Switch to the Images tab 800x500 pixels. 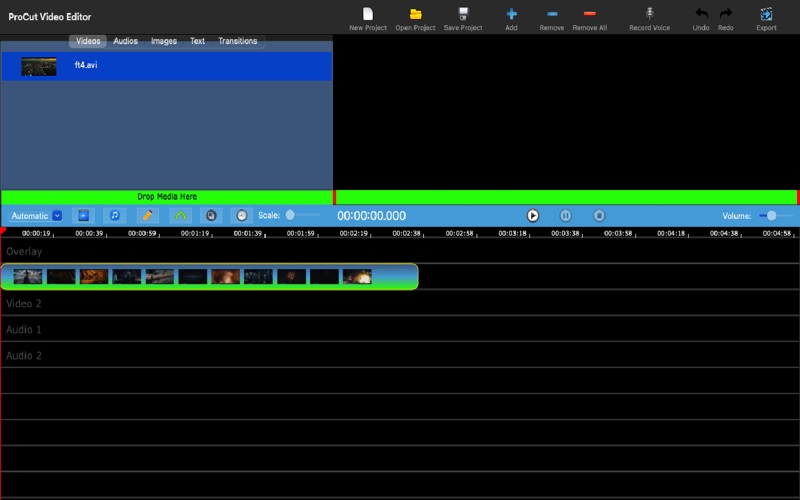click(x=164, y=41)
